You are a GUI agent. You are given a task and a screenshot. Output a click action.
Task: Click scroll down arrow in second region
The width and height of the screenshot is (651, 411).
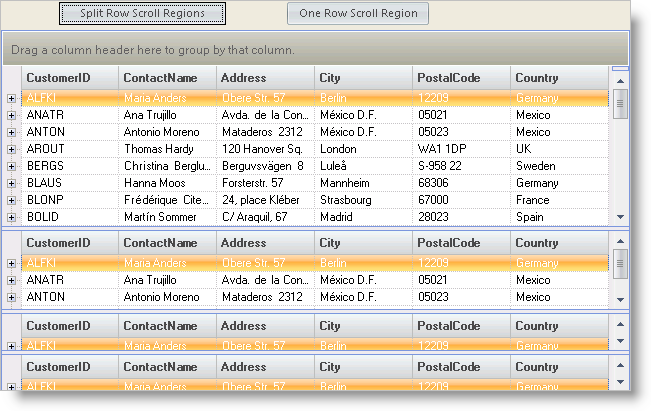[620, 299]
